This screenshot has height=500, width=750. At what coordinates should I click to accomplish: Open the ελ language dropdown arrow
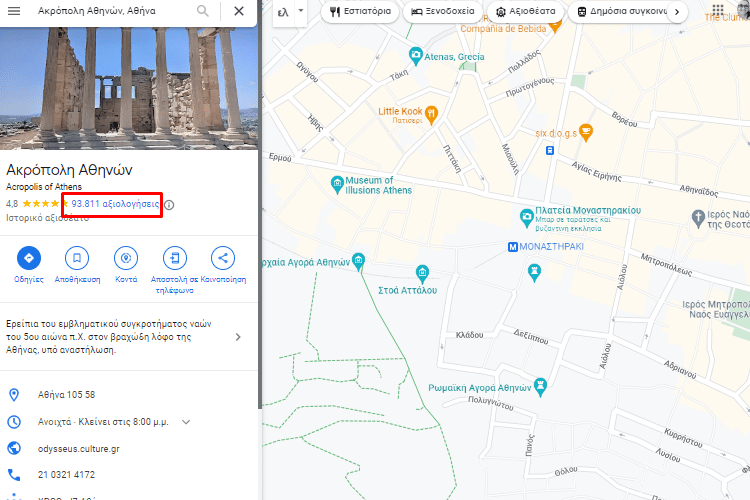pos(301,10)
